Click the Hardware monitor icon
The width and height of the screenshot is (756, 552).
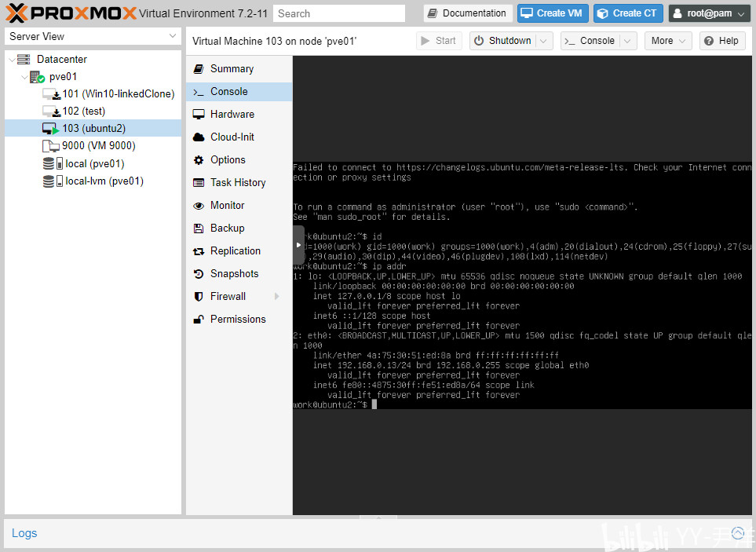[198, 115]
